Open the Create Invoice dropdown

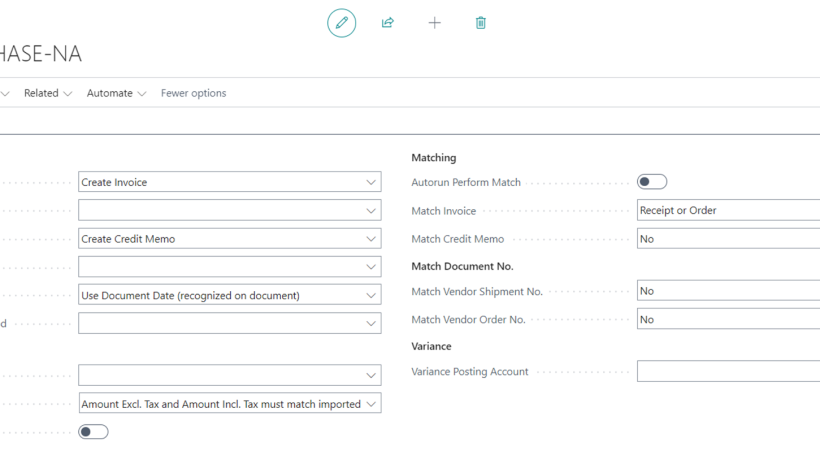point(229,183)
